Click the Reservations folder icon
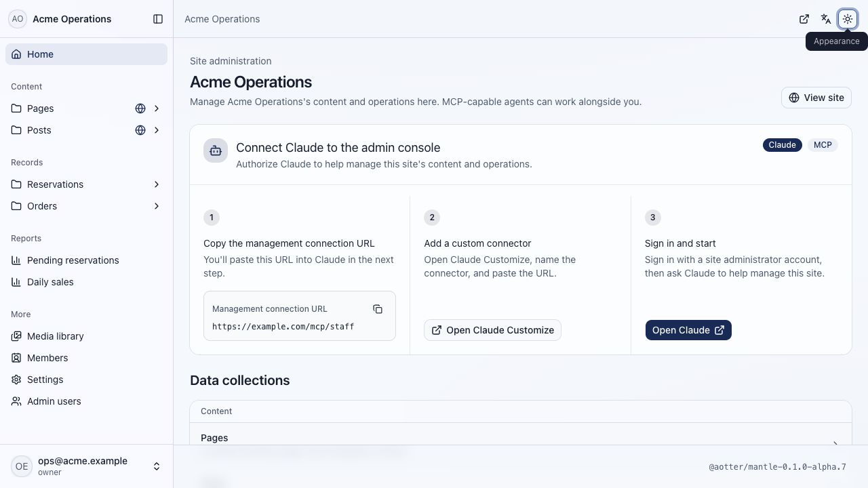The width and height of the screenshot is (868, 488). (x=16, y=184)
